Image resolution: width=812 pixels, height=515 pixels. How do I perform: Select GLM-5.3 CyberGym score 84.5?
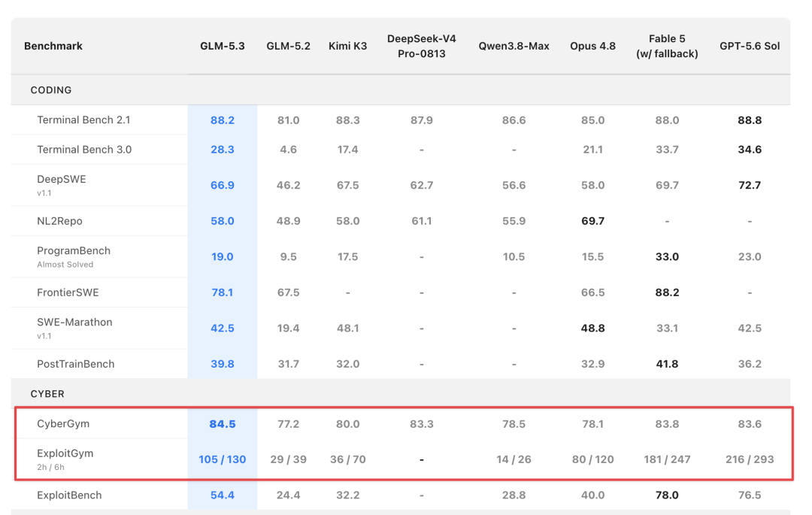(222, 424)
